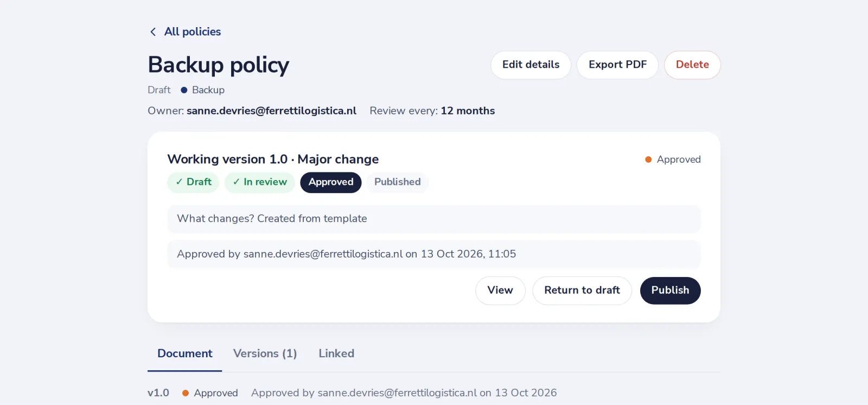Click the 'Approved by' note dated 11:05

(434, 254)
